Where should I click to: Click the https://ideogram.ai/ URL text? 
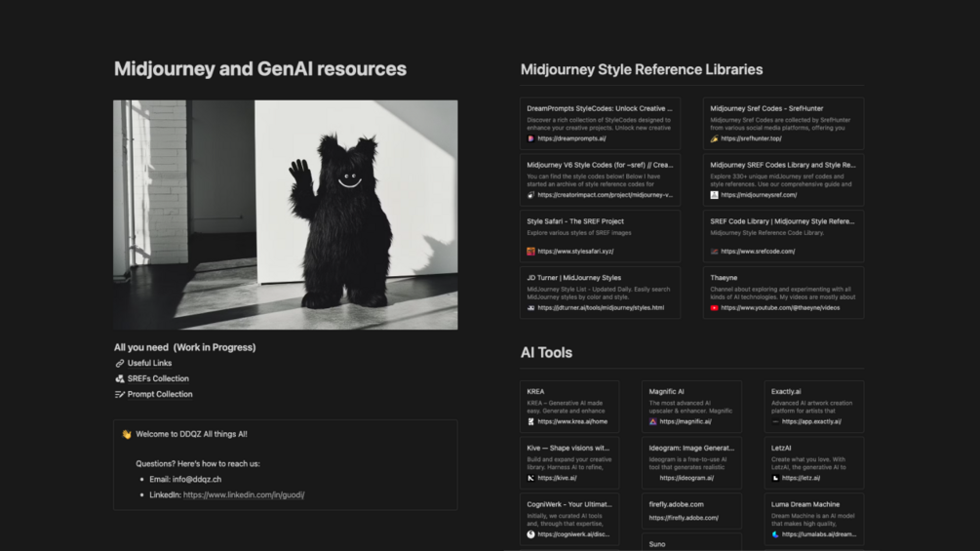(686, 478)
